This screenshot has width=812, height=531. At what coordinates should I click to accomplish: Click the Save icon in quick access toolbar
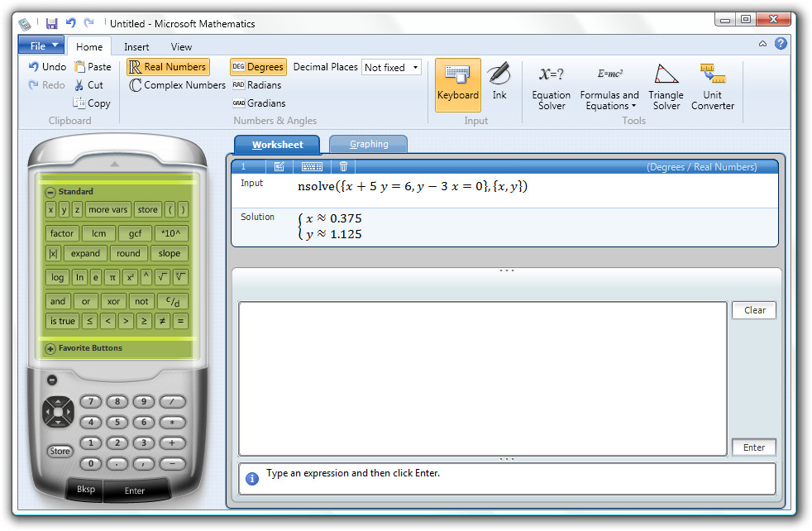pos(51,23)
